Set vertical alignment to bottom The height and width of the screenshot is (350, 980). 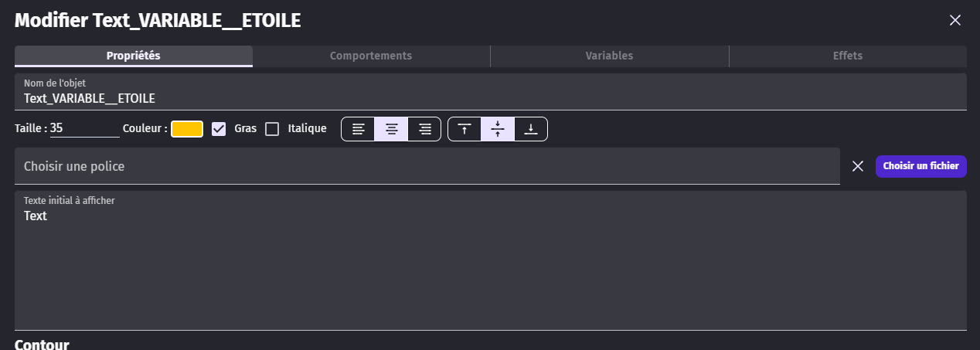pyautogui.click(x=530, y=129)
